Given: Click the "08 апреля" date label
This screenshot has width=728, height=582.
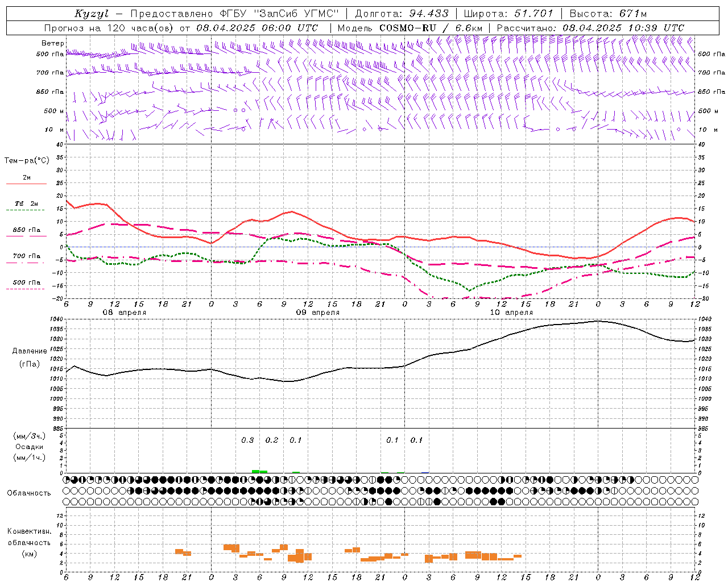Looking at the screenshot, I should 125,313.
